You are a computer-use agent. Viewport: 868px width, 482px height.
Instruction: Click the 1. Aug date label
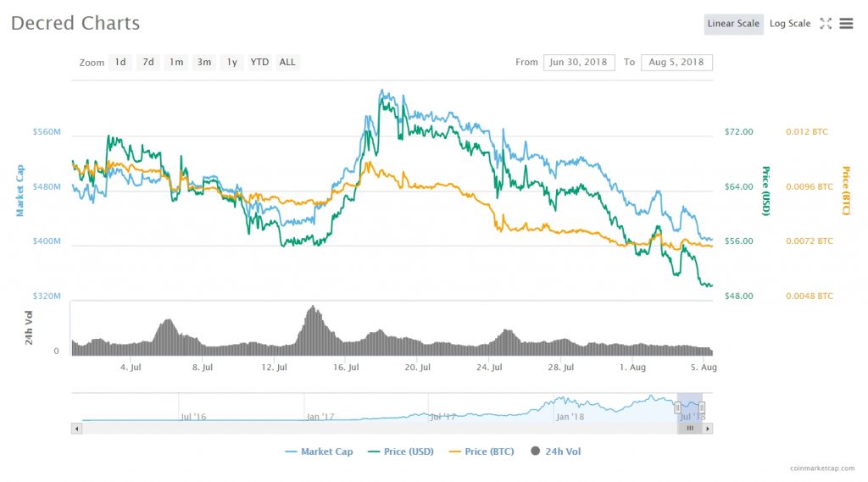click(x=632, y=367)
